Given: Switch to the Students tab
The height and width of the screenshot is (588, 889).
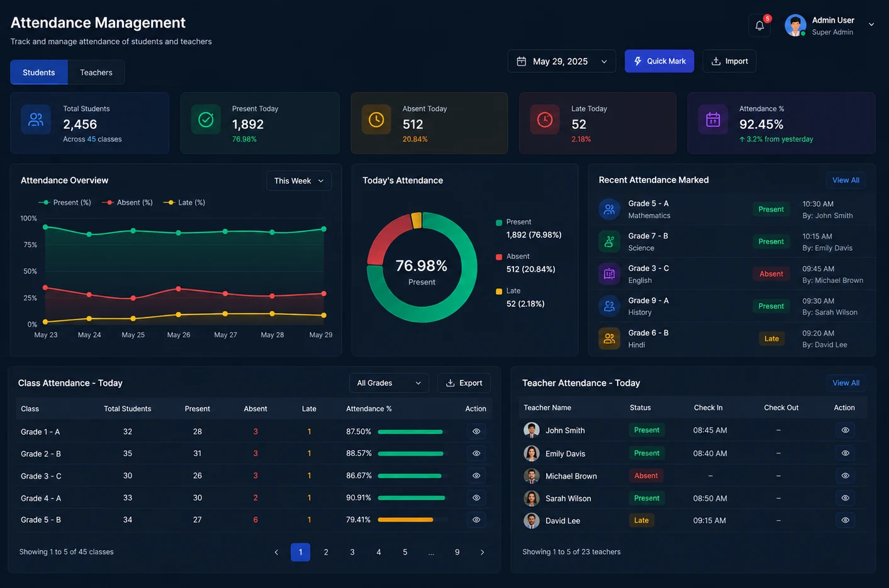Looking at the screenshot, I should pos(39,72).
